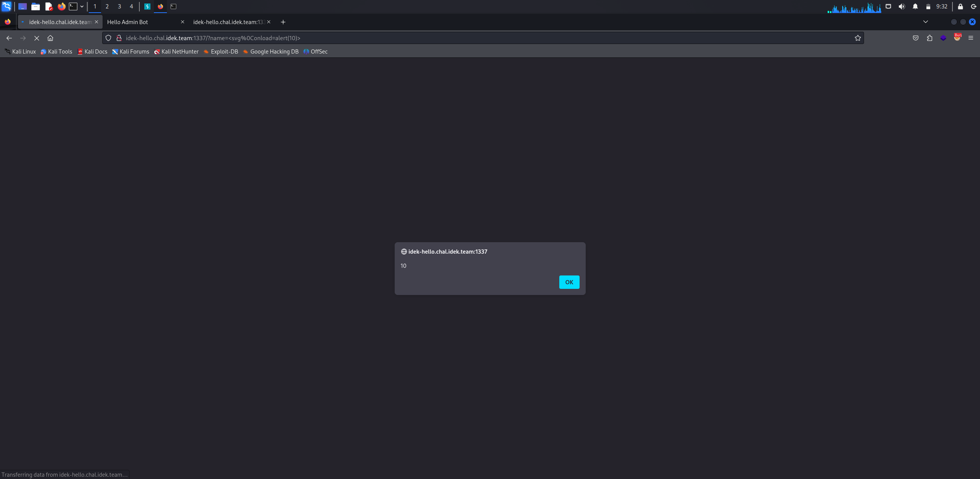This screenshot has height=479, width=980.
Task: Open clock showing 9:32
Action: point(942,7)
